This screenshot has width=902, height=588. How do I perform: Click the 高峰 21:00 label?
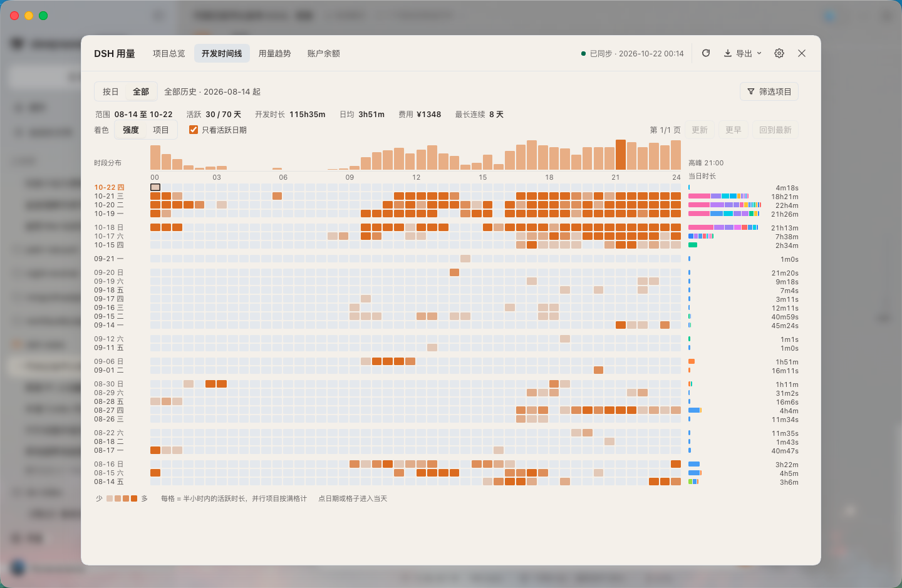click(706, 163)
